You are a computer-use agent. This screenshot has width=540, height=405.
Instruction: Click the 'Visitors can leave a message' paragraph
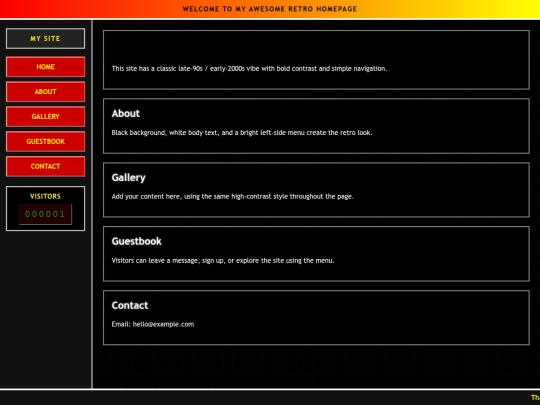(223, 261)
